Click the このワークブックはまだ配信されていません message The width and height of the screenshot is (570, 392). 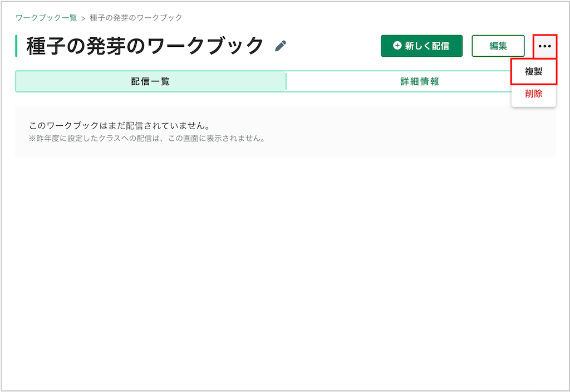click(x=120, y=126)
